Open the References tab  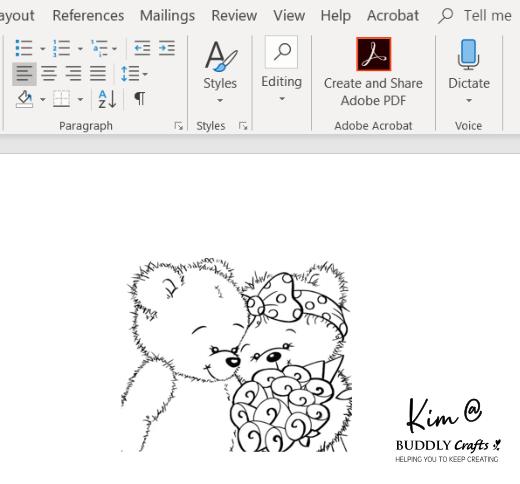pos(88,16)
